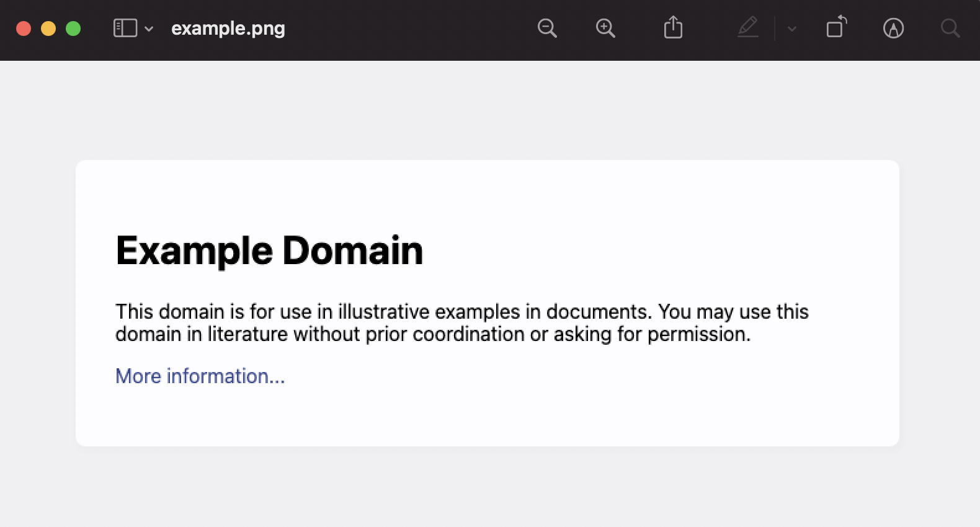Show the Markup toolbar
This screenshot has height=527, width=980.
[893, 29]
